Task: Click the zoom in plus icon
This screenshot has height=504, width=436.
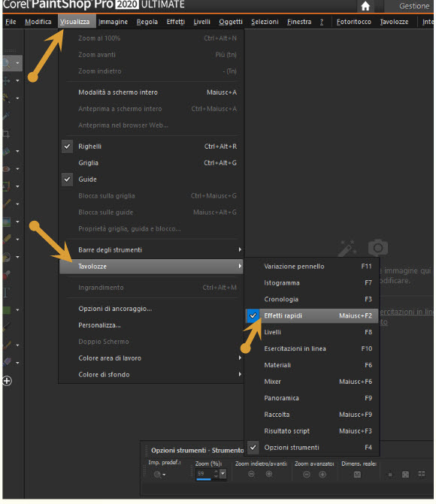Action: coord(269,474)
